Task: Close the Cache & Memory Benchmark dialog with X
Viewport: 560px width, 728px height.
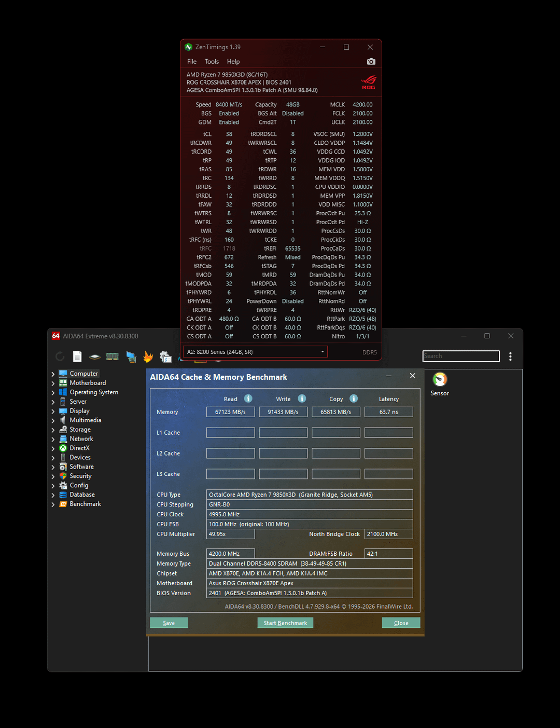Action: tap(413, 376)
